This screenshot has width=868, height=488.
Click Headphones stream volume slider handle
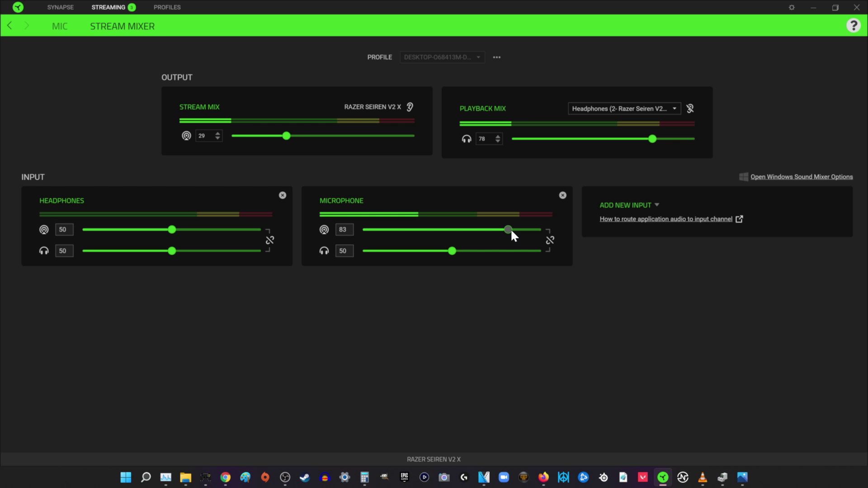[x=171, y=230]
